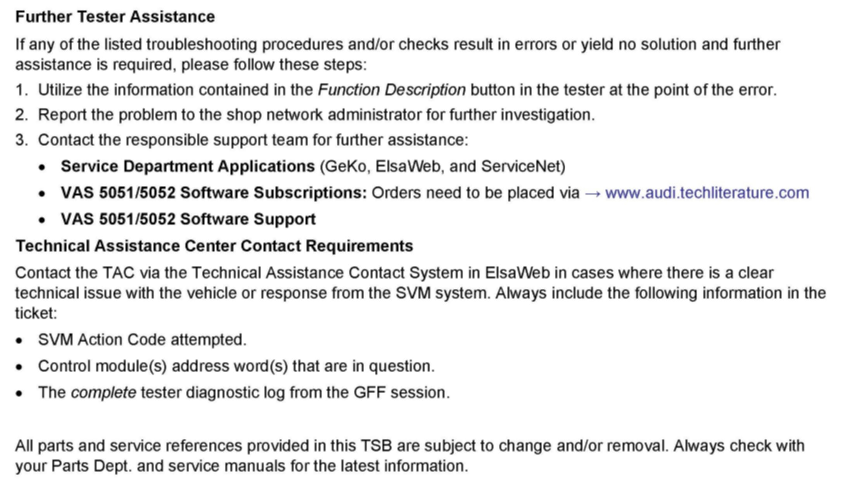Click the 'VAS 5051/5052 Software Subscriptions:' bold label

click(214, 193)
